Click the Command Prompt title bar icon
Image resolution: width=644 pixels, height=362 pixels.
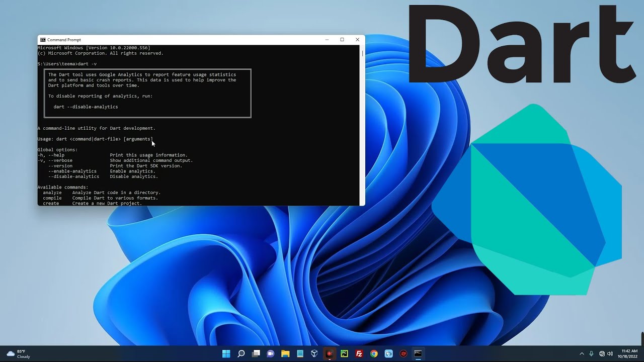[x=43, y=40]
